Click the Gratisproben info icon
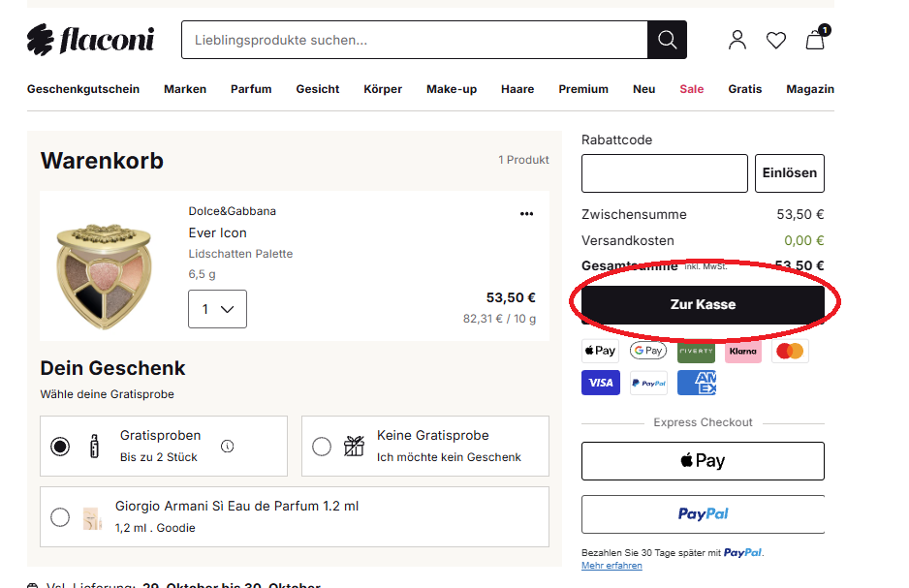The image size is (909, 588). 227,446
